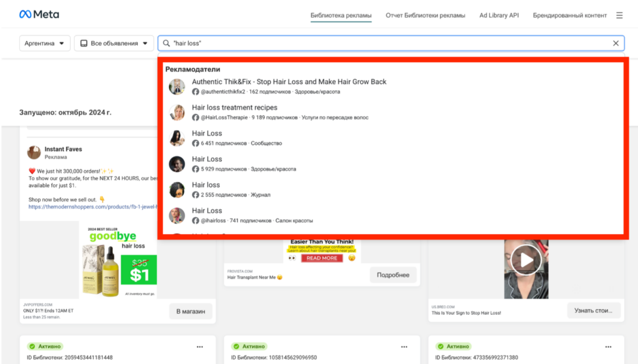Click the goodbye hair loss ad image

(118, 261)
